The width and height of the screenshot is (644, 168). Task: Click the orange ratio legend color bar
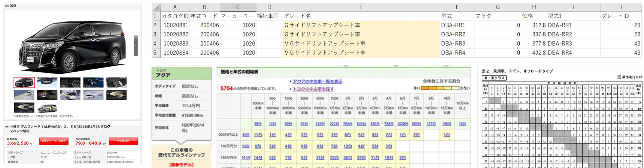(440, 88)
